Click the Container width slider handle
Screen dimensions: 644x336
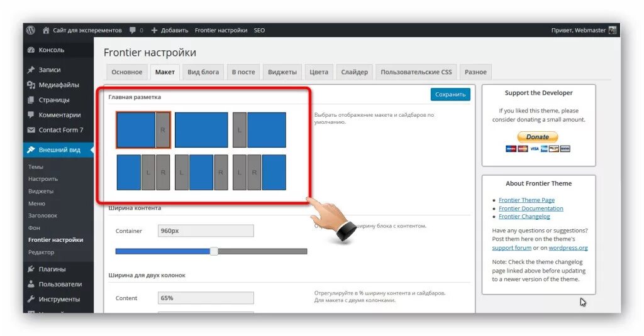tap(214, 251)
